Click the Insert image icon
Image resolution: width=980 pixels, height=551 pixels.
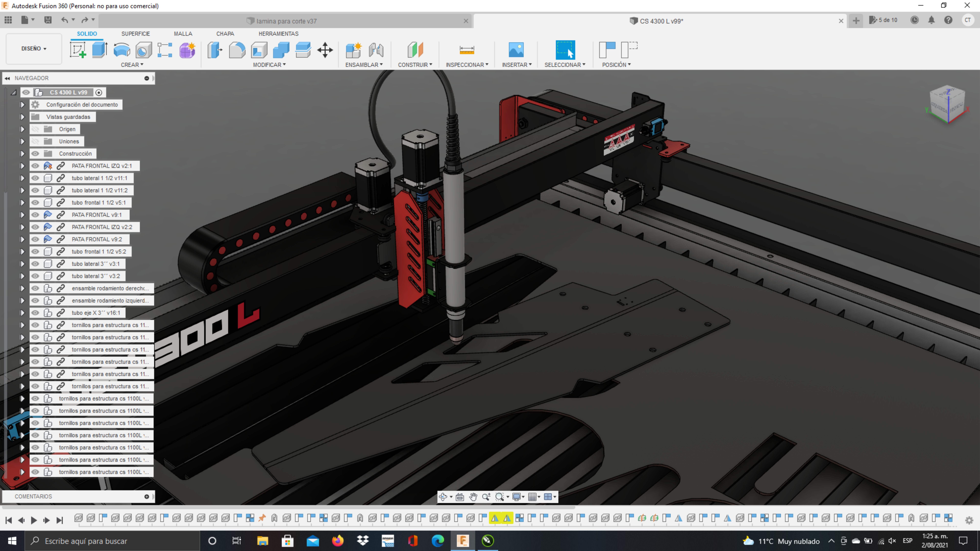tap(516, 50)
